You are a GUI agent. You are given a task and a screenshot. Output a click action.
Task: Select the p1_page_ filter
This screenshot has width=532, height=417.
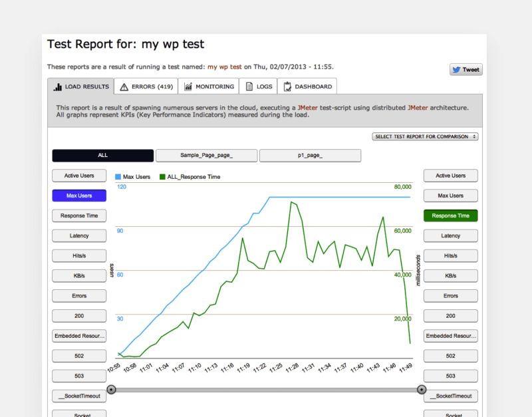[310, 156]
